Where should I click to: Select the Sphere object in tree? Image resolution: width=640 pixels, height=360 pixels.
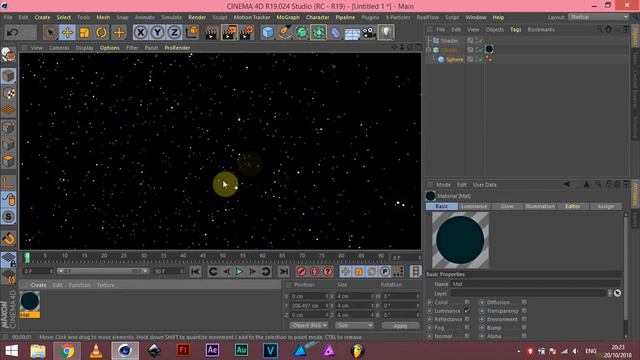point(454,60)
